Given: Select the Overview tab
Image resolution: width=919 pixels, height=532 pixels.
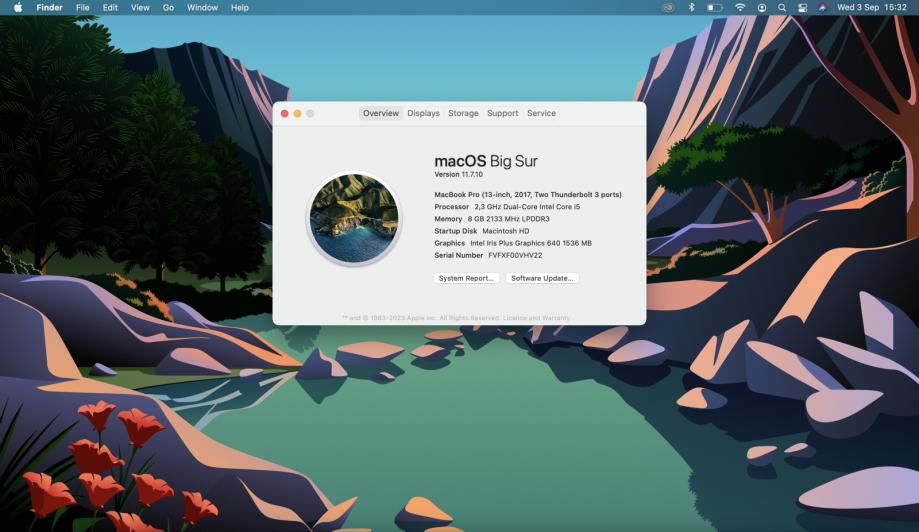Looking at the screenshot, I should coord(381,113).
